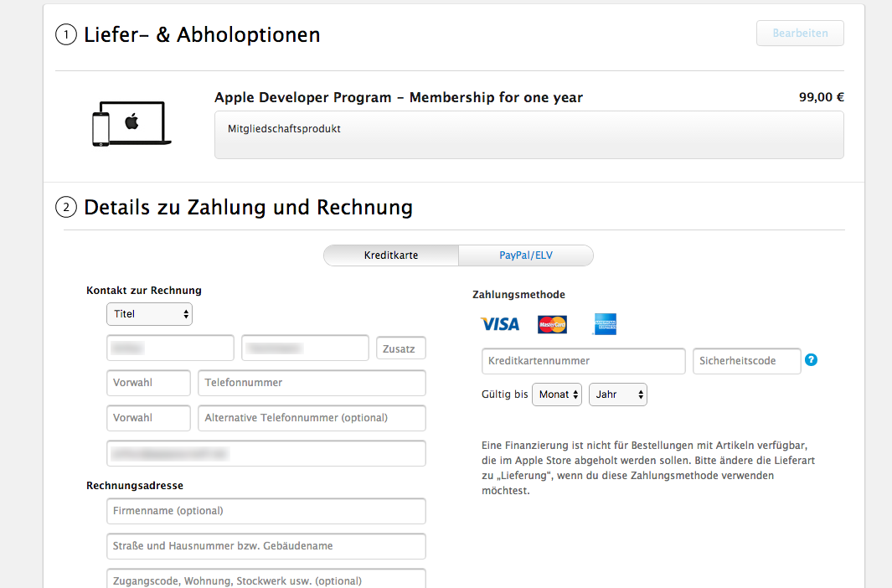
Task: Focus the Kreditkartennummer field
Action: click(583, 361)
